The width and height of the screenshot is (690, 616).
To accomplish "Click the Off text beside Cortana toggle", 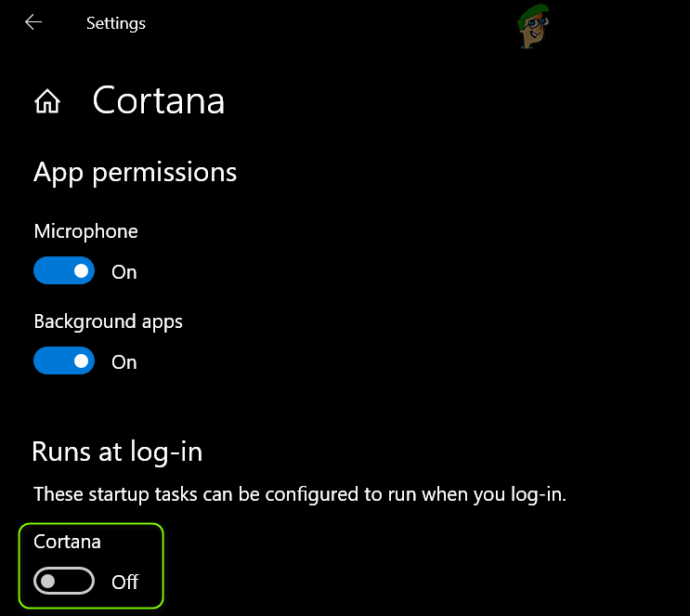I will [x=125, y=583].
